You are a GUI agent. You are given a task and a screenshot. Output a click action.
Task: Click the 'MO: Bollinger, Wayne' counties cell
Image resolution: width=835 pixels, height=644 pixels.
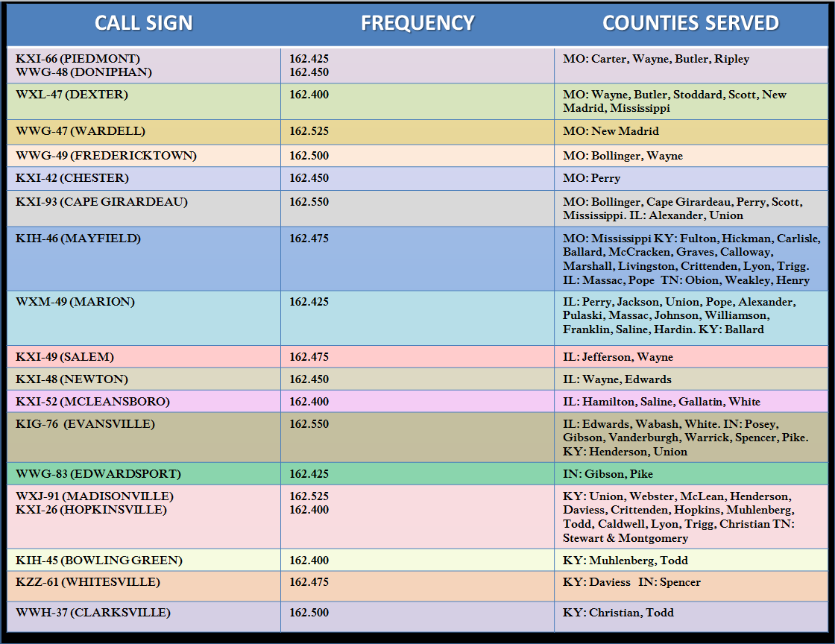[623, 156]
